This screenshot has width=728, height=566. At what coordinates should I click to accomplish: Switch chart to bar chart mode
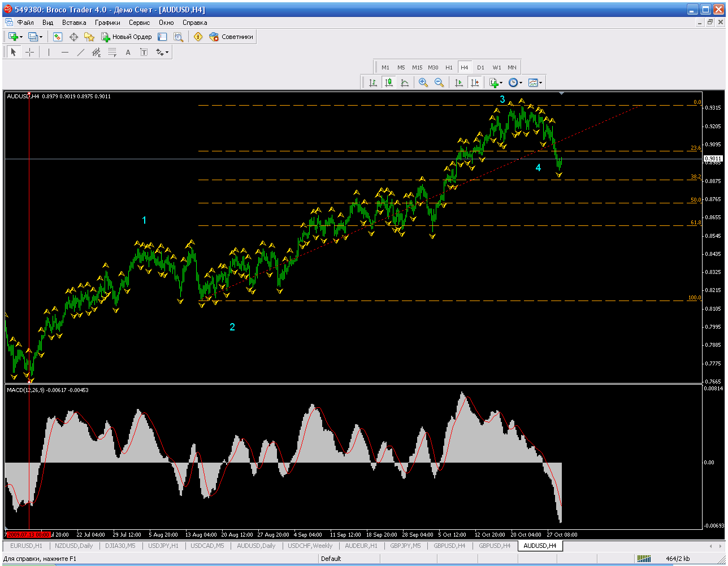373,82
